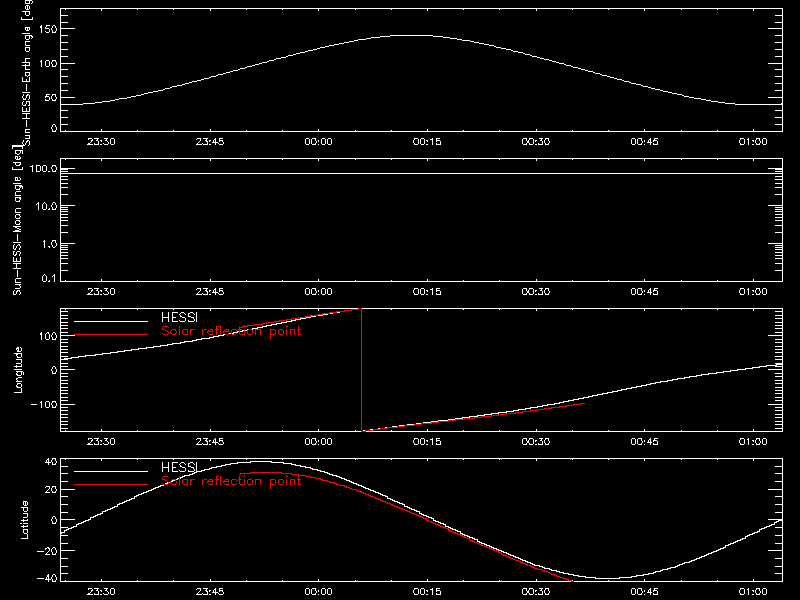The width and height of the screenshot is (800, 600).
Task: Click 00:00 time label under Moon angle plot
Action: [318, 292]
